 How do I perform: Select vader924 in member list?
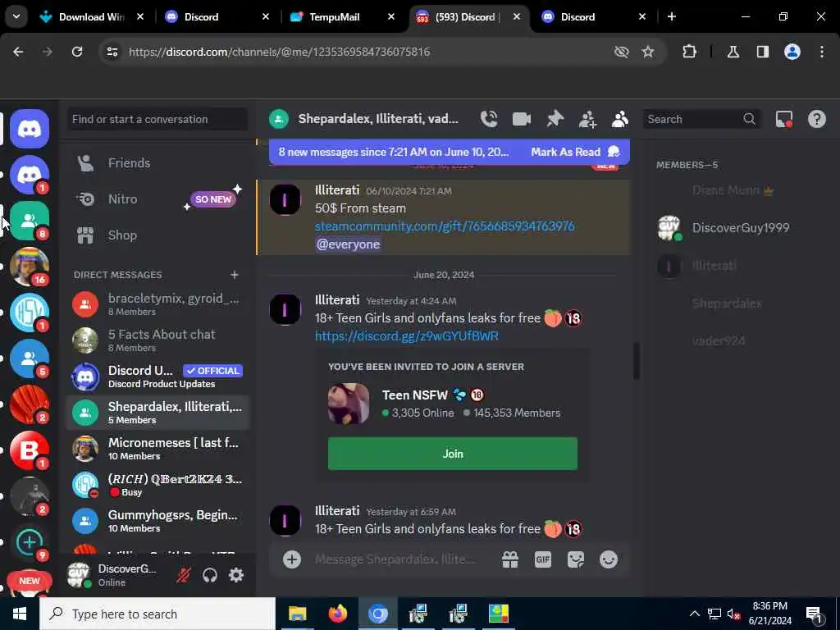pos(741,340)
